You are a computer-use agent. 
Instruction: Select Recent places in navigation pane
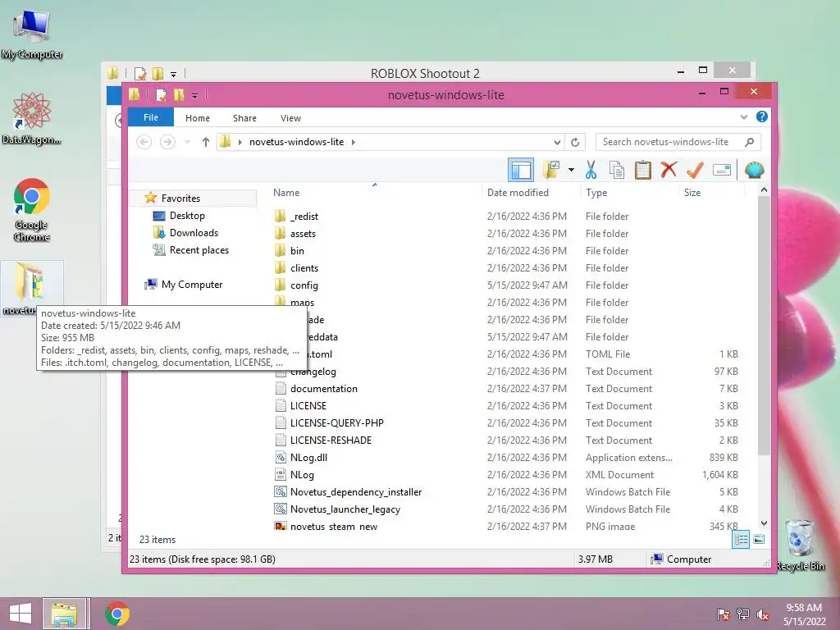(199, 249)
